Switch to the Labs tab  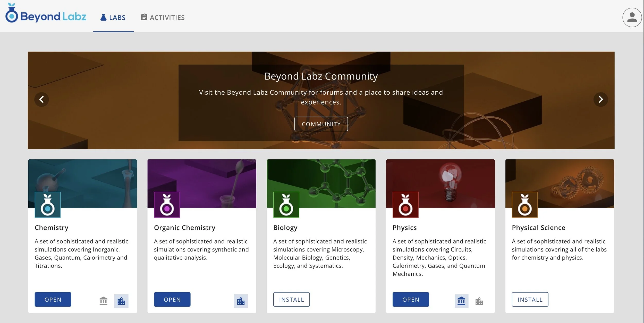pos(113,18)
